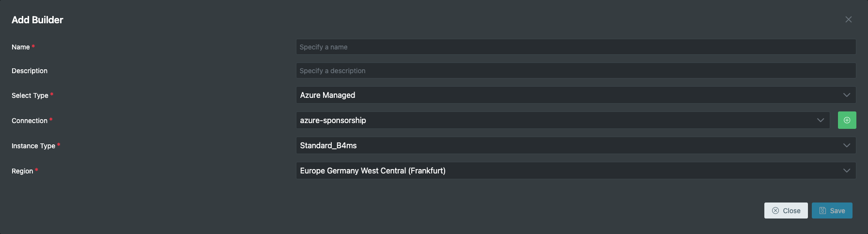The image size is (868, 234).
Task: Click the Instance Type label
Action: [x=33, y=146]
